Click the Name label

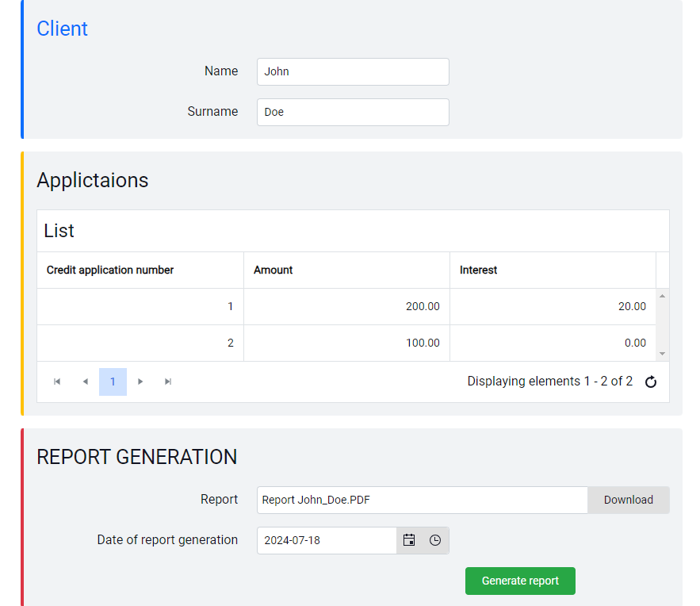coord(221,71)
